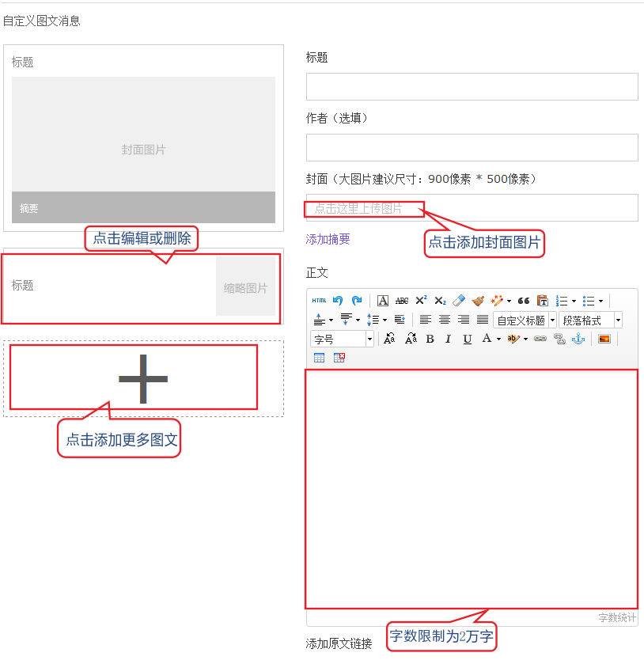Select the second article card with 缩略图片

(143, 286)
